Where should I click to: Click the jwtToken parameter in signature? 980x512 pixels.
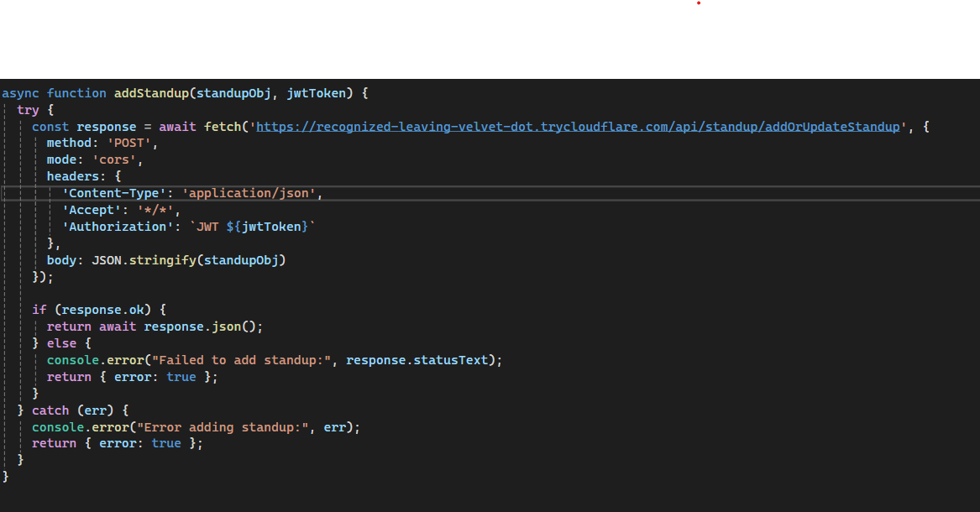(317, 93)
